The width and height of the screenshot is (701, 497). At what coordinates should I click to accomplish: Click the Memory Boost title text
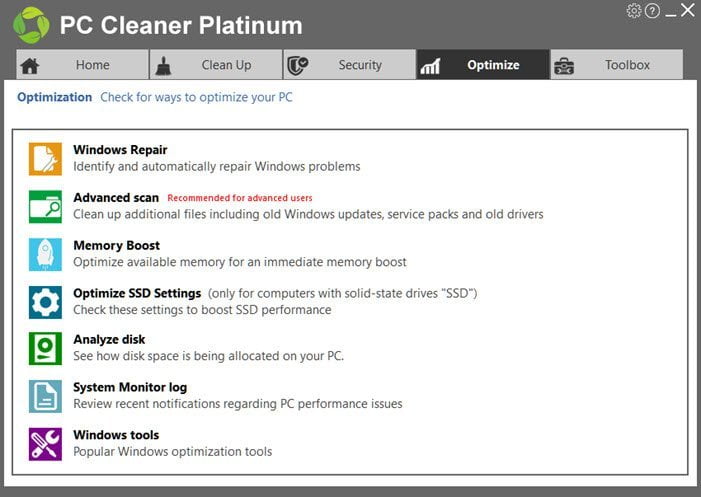[x=116, y=245]
